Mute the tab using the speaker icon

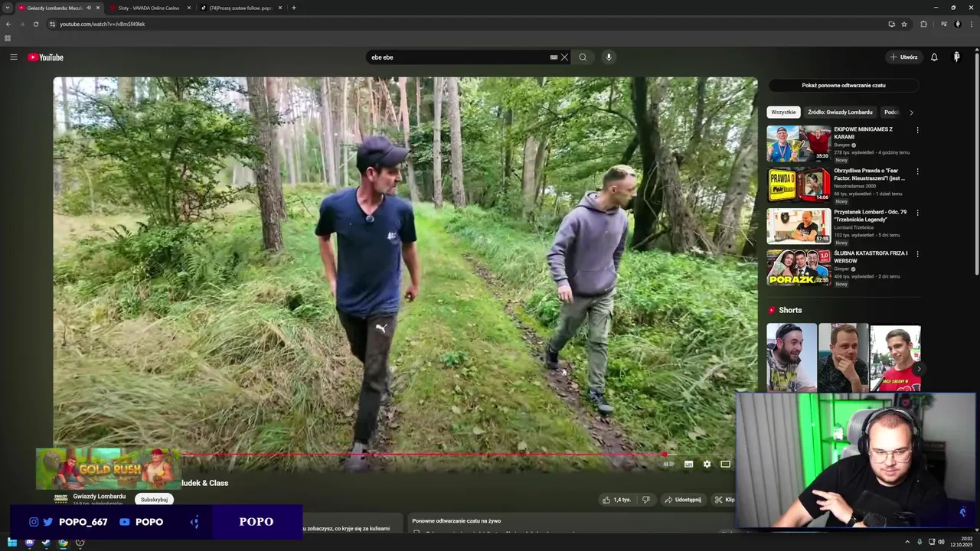coord(89,8)
